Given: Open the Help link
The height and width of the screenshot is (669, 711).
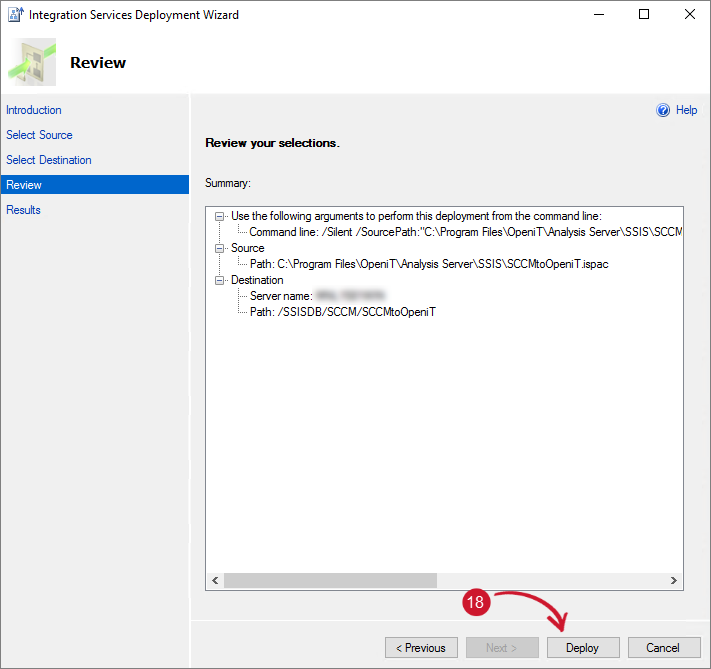Looking at the screenshot, I should point(686,110).
